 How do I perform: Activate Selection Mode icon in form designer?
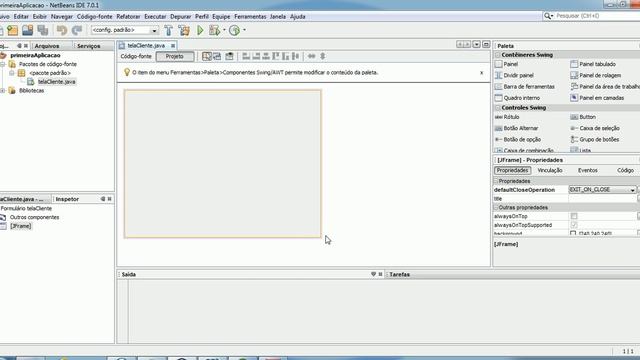207,56
